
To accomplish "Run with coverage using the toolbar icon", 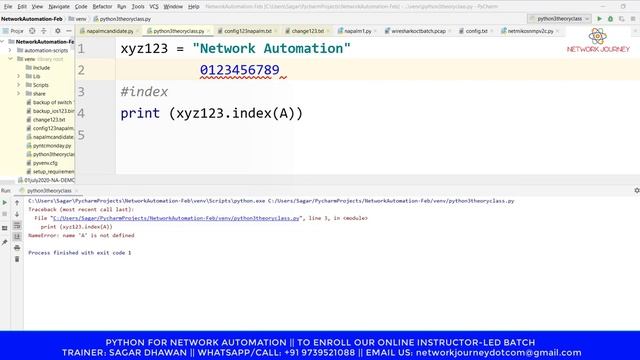I will point(622,19).
